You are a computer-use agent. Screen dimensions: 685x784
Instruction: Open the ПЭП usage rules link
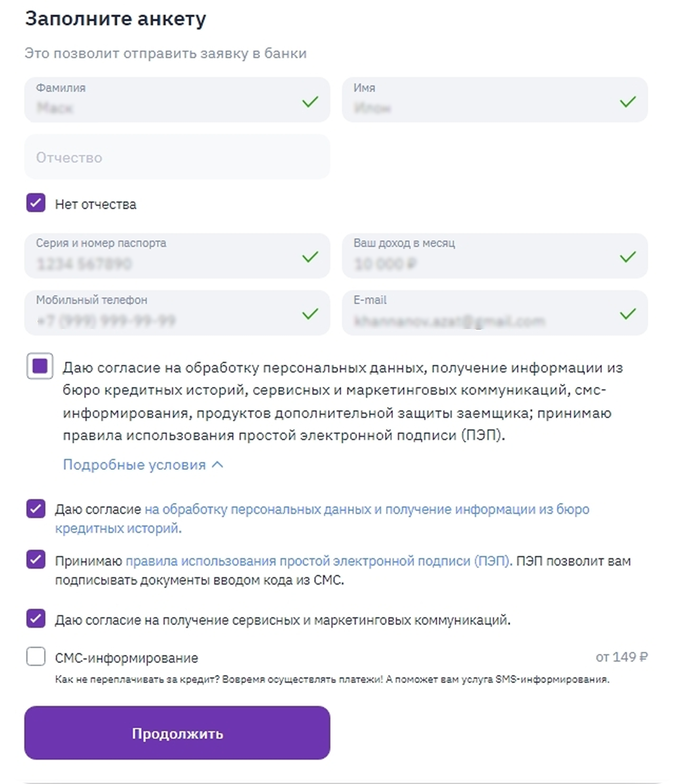318,561
